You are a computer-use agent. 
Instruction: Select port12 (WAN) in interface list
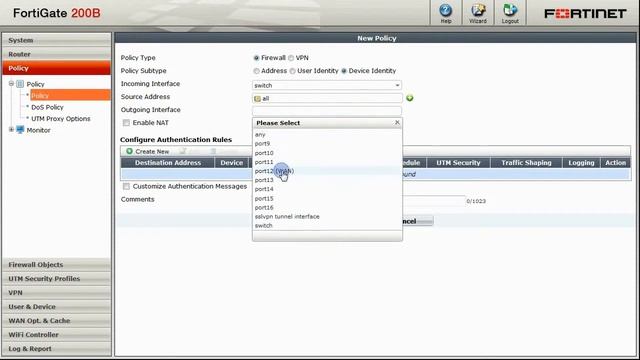[x=274, y=171]
